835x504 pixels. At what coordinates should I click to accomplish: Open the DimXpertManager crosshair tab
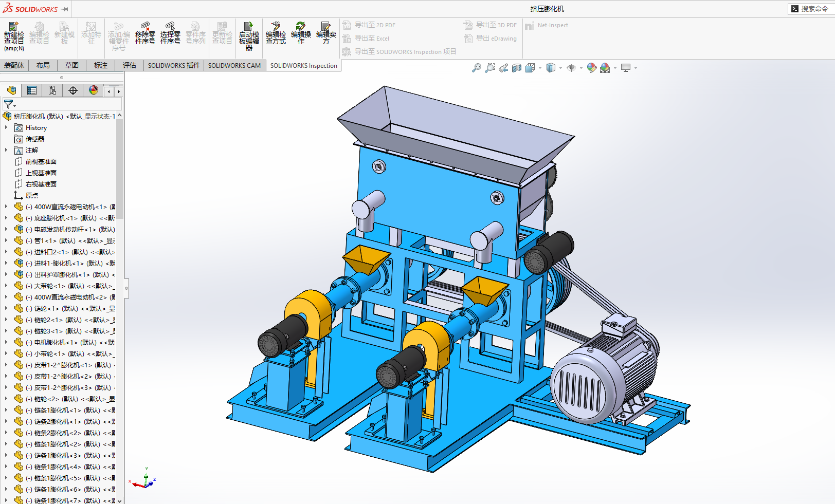click(73, 91)
